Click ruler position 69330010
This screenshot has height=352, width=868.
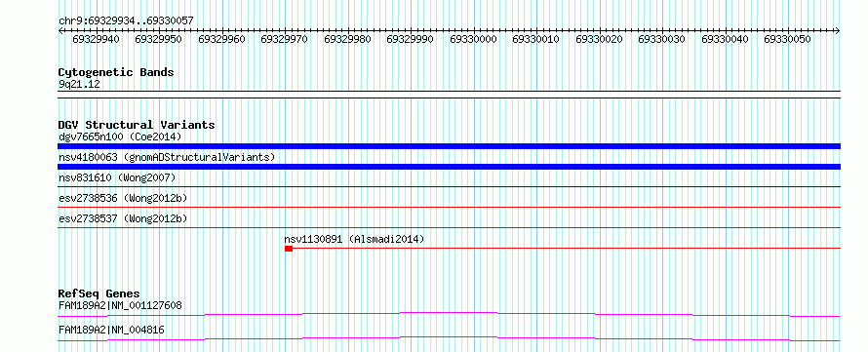pos(535,39)
